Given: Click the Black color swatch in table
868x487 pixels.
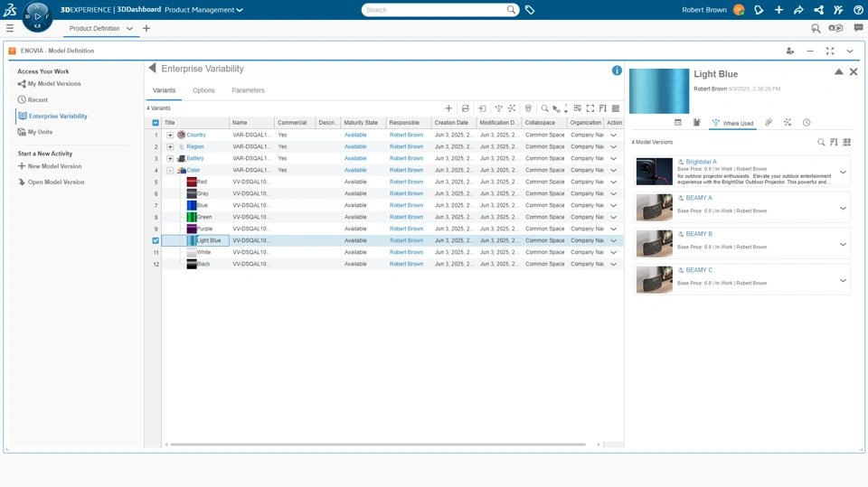Looking at the screenshot, I should point(192,264).
